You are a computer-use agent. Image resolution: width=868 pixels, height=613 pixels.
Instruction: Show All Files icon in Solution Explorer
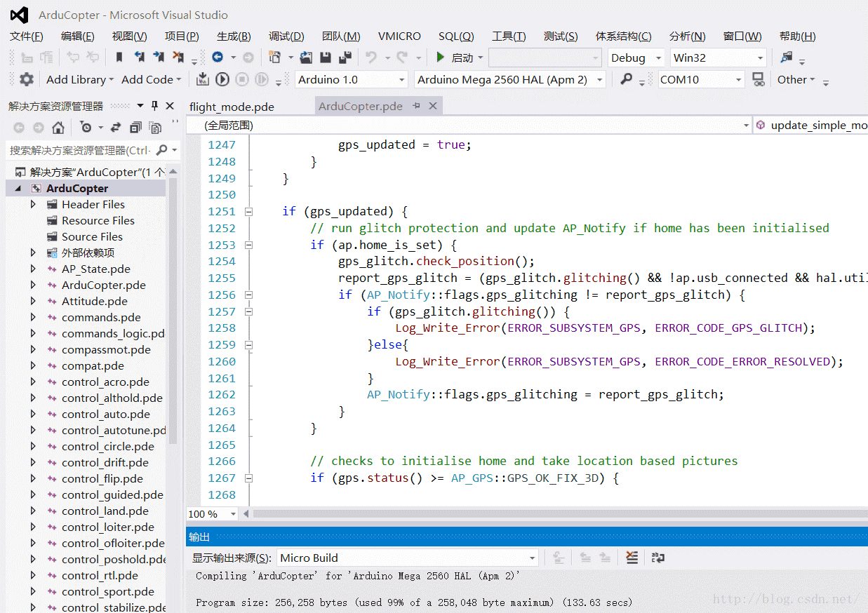[155, 128]
